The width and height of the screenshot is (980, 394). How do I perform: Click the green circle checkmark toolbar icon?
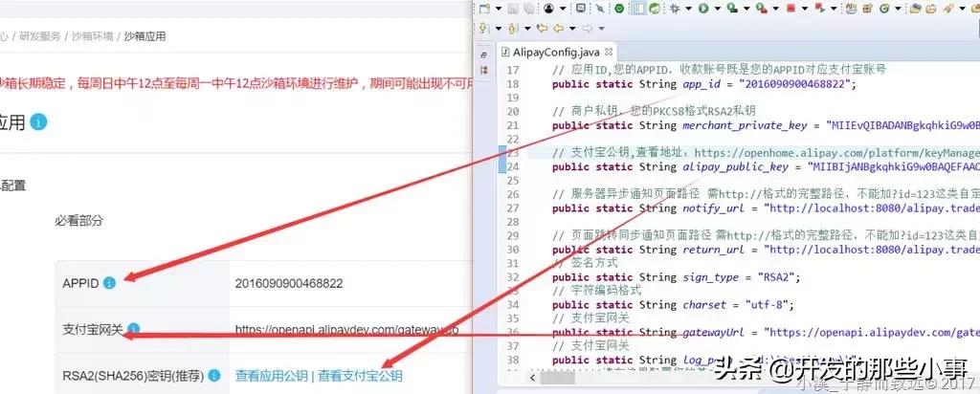tap(619, 8)
